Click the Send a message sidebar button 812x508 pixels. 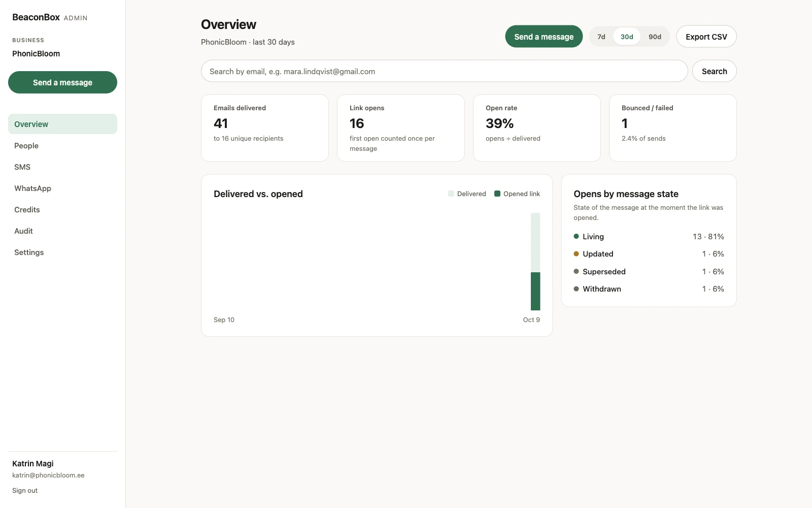[62, 82]
